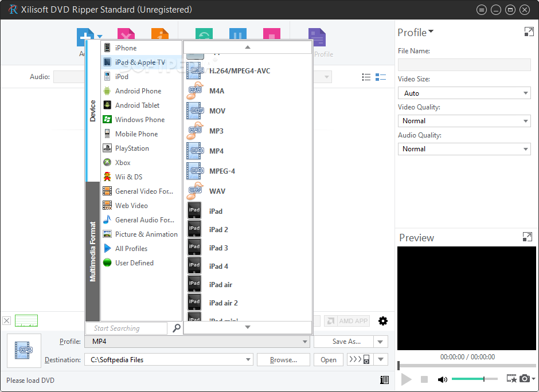
Task: Select Windows Phone category
Action: click(x=141, y=120)
